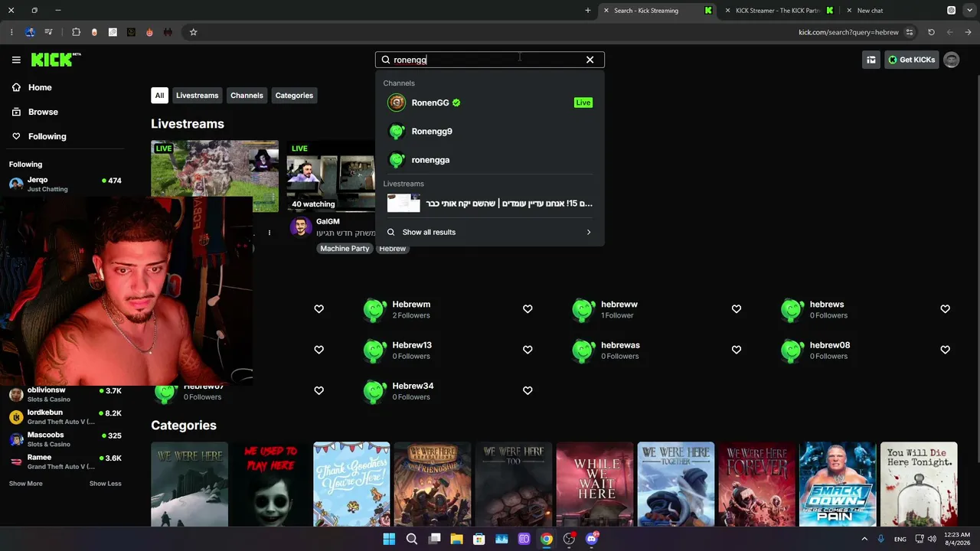Click the Hebrew language tag
This screenshot has height=551, width=980.
[393, 249]
